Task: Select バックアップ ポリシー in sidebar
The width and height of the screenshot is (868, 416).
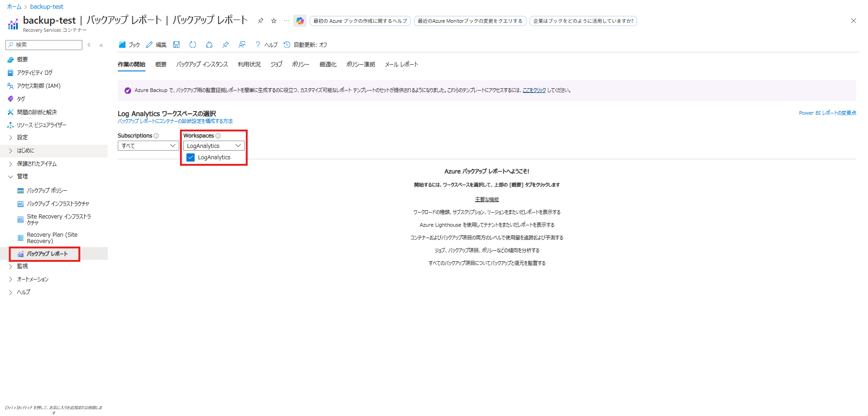Action: point(47,191)
